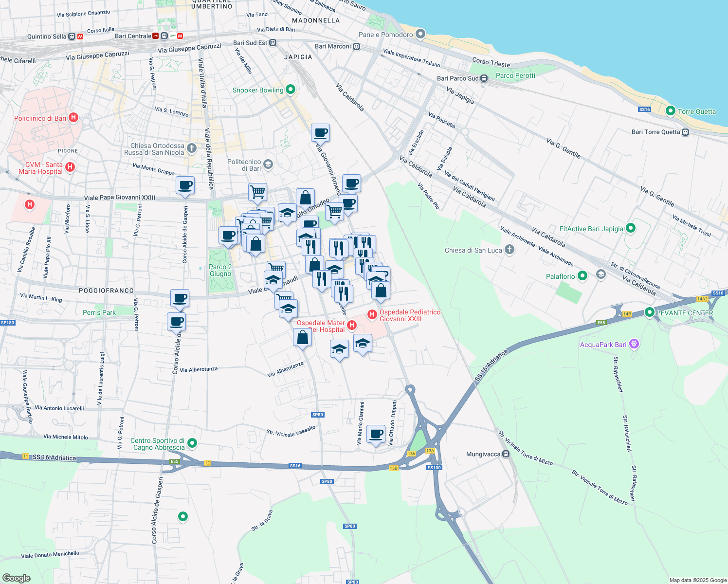The width and height of the screenshot is (728, 584).
Task: Click the Chiesa di San Luca church icon
Action: pos(509,250)
